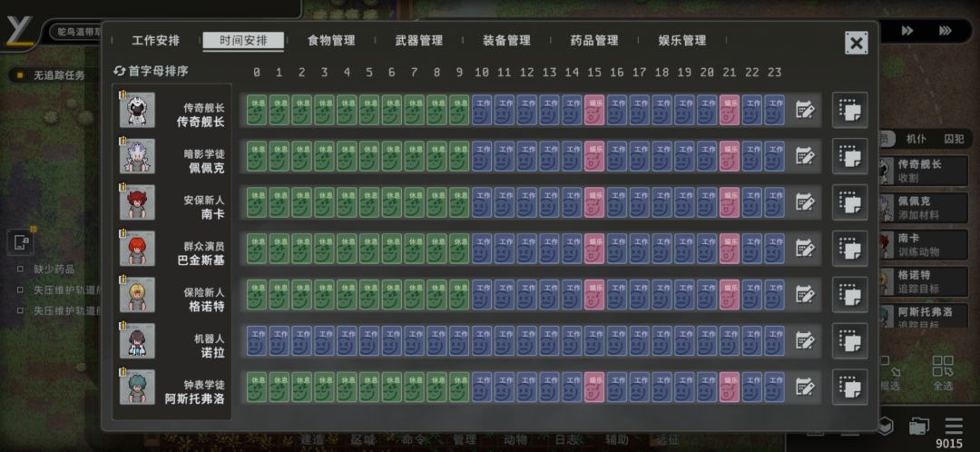
Task: Edit 格诺特's time schedule
Action: [805, 294]
